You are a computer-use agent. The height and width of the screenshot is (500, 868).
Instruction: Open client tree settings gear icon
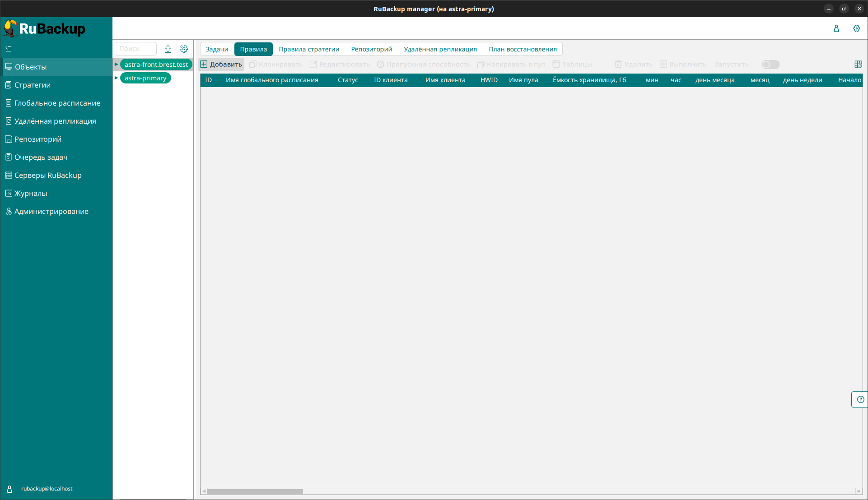tap(184, 49)
